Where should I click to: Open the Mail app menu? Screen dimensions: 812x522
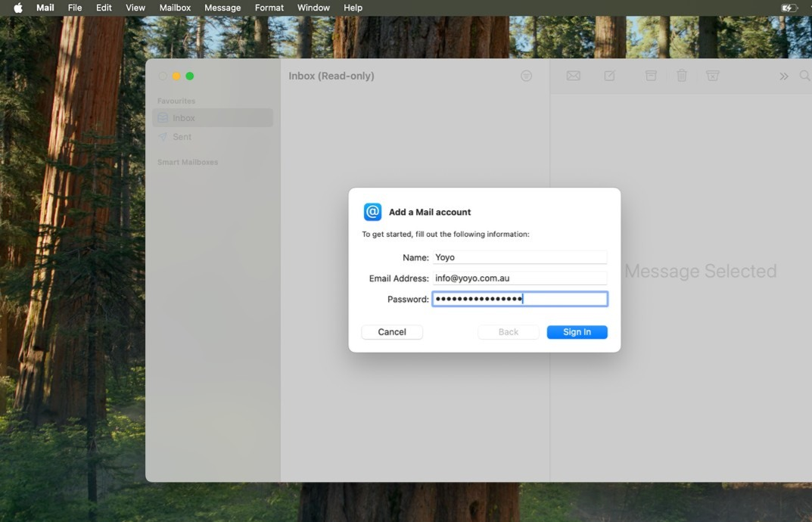(45, 8)
